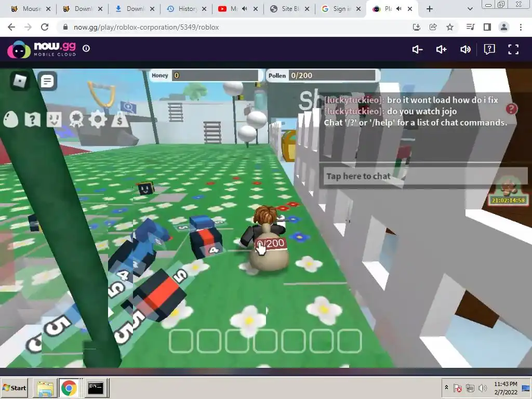Click the Honey counter bar
The image size is (532, 399).
205,75
